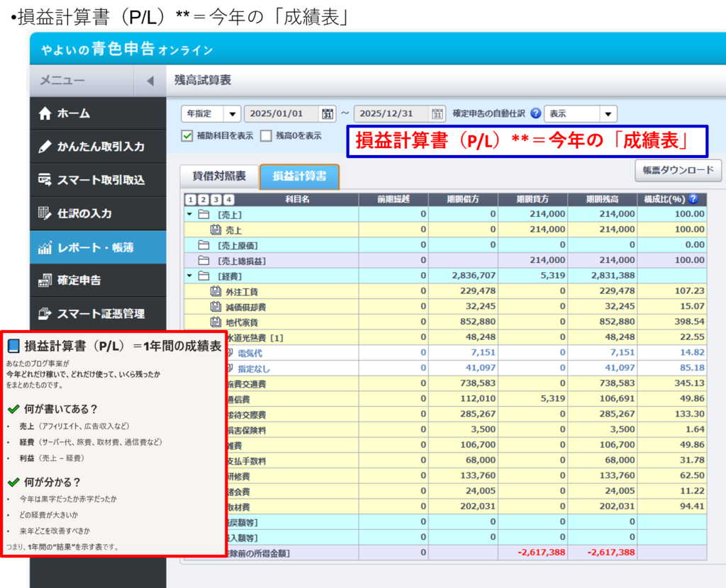Screen dimensions: 726x588
Task: Click the スマート取引取込 card icon
Action: (x=45, y=180)
